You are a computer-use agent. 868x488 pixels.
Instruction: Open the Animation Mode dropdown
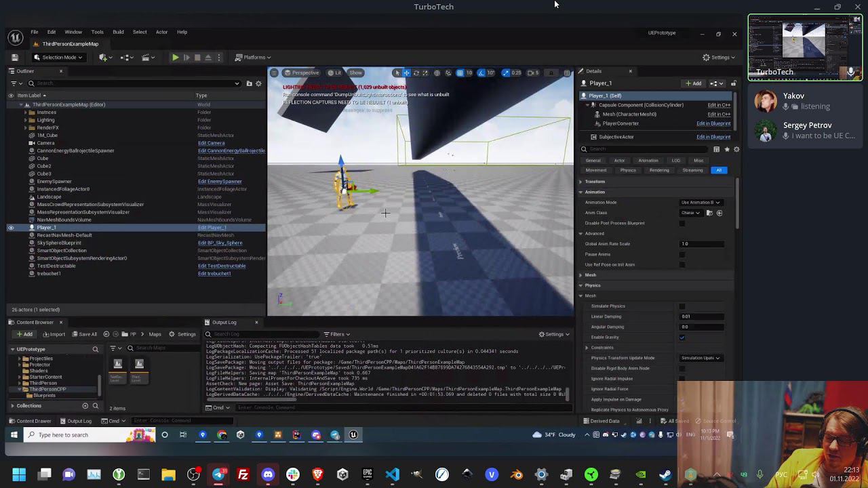(x=701, y=203)
